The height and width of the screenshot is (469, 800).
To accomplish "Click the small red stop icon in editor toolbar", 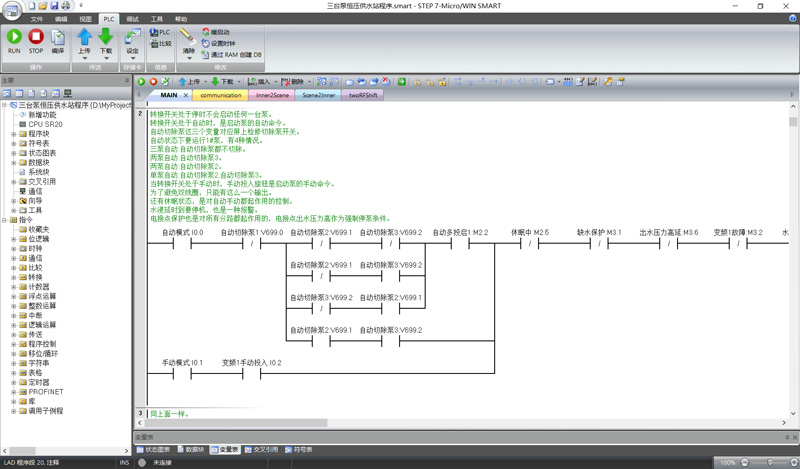I will click(x=153, y=82).
